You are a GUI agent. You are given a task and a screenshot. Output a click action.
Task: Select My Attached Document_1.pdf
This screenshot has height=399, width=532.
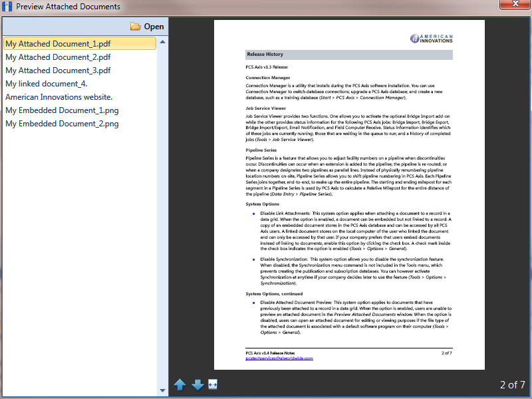point(80,44)
